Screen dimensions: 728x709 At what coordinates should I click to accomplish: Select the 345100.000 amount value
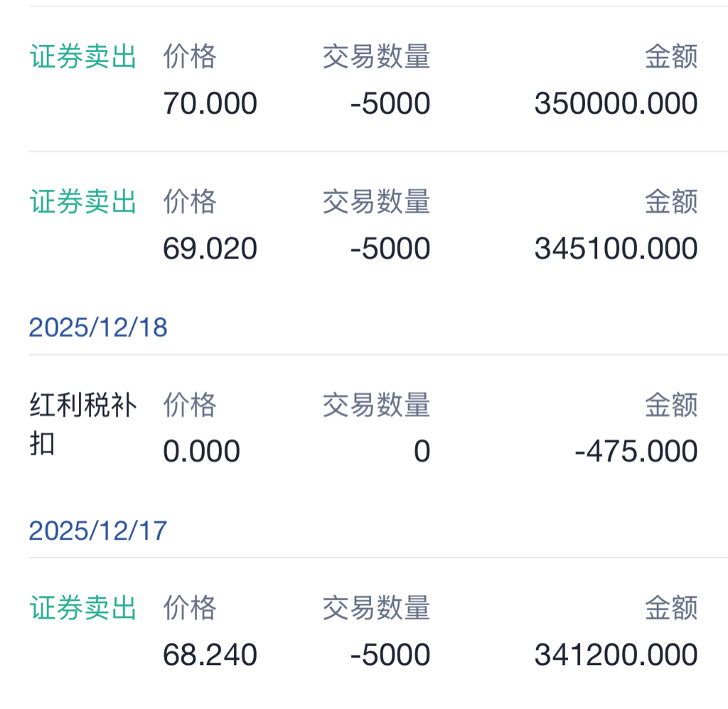click(x=616, y=248)
